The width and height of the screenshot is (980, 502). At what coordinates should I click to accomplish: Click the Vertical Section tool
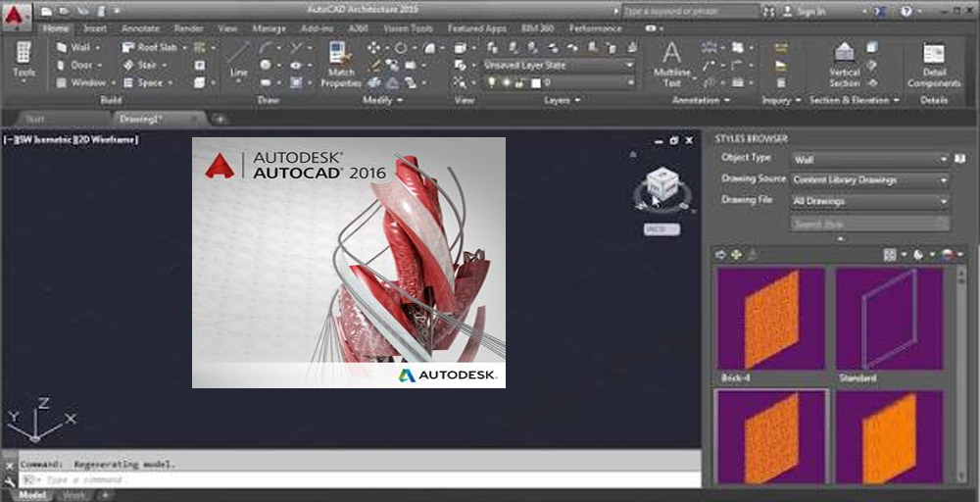click(845, 65)
